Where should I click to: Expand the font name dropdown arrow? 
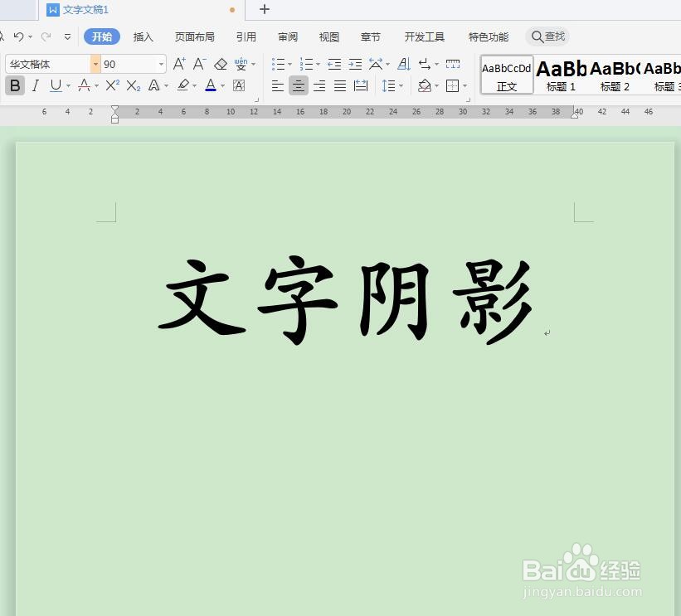coord(95,64)
